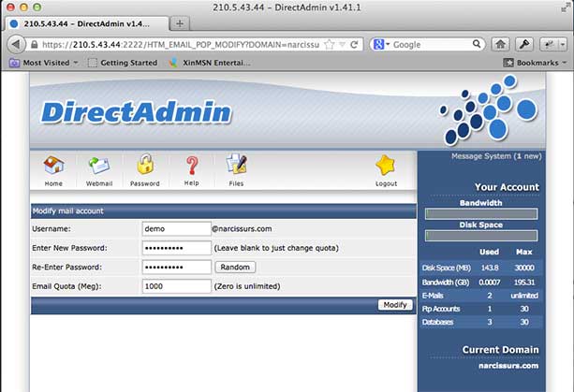Click the Getting Started bookmark
Viewport: 574px width, 392px height.
(x=123, y=63)
